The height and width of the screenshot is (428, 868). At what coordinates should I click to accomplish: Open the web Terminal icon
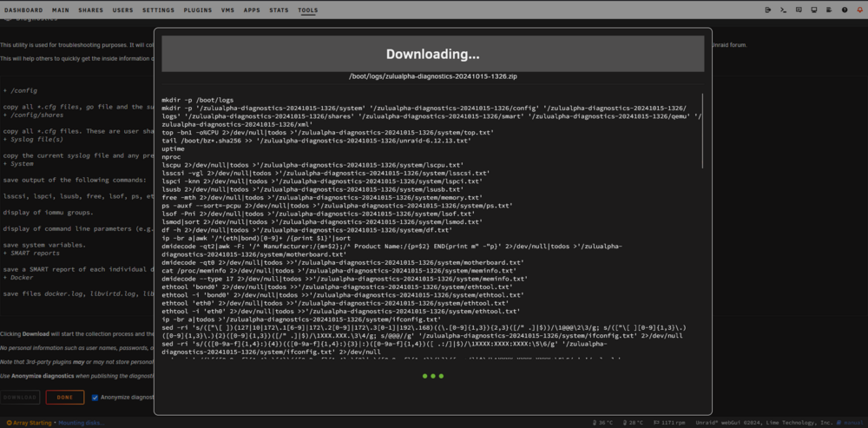[783, 10]
